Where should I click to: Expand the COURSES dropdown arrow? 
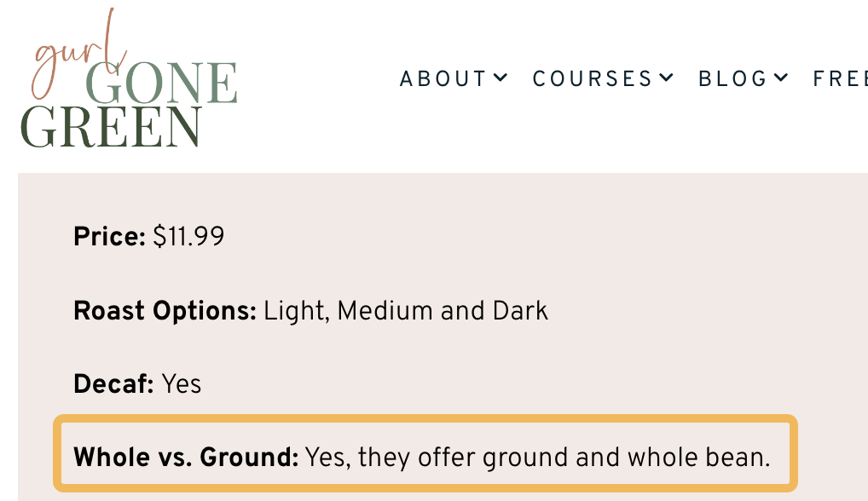tap(666, 78)
